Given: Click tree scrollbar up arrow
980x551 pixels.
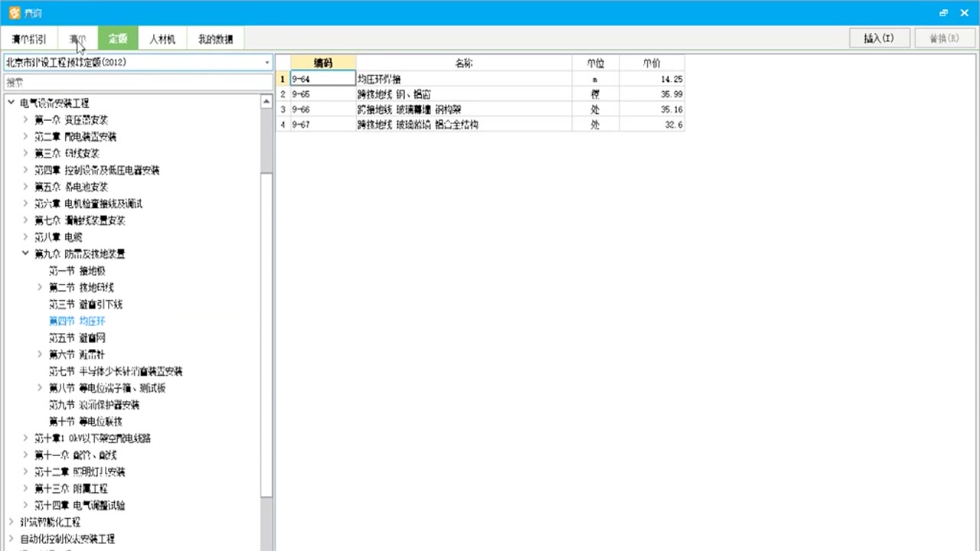Looking at the screenshot, I should 266,102.
